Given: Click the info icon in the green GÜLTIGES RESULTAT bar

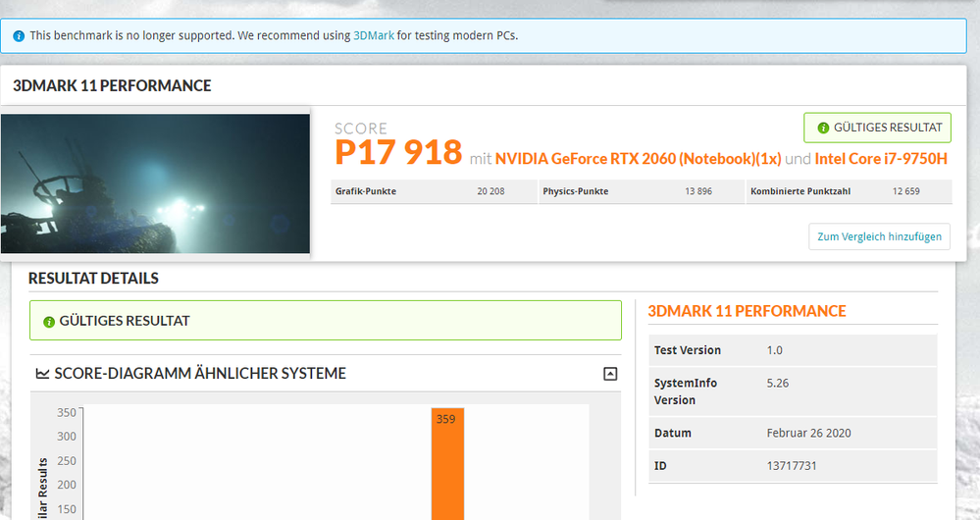Looking at the screenshot, I should [47, 321].
